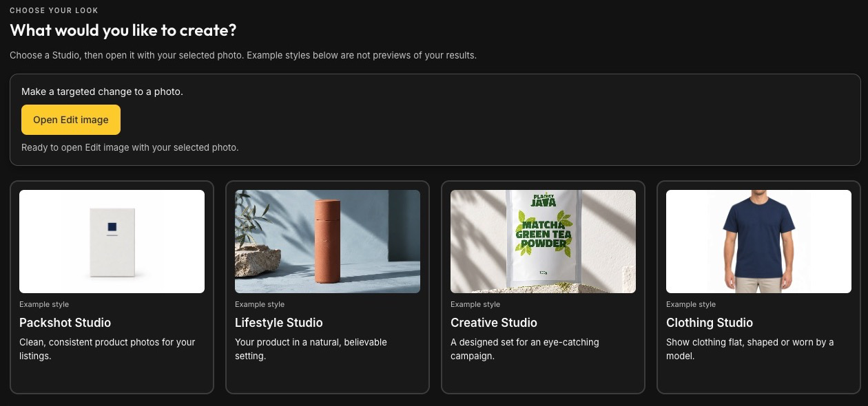Click the Packshot 'Clean, consistent product photos' description

click(107, 349)
